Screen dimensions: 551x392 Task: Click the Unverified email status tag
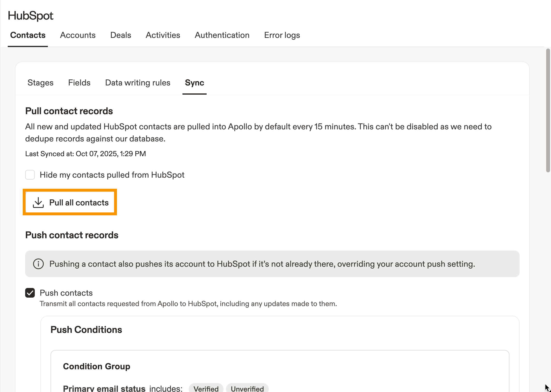pos(247,388)
